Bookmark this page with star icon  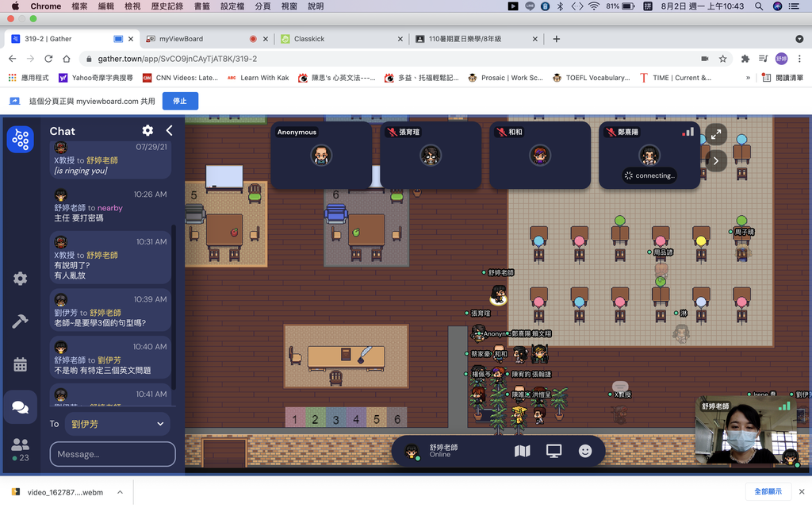coord(723,59)
